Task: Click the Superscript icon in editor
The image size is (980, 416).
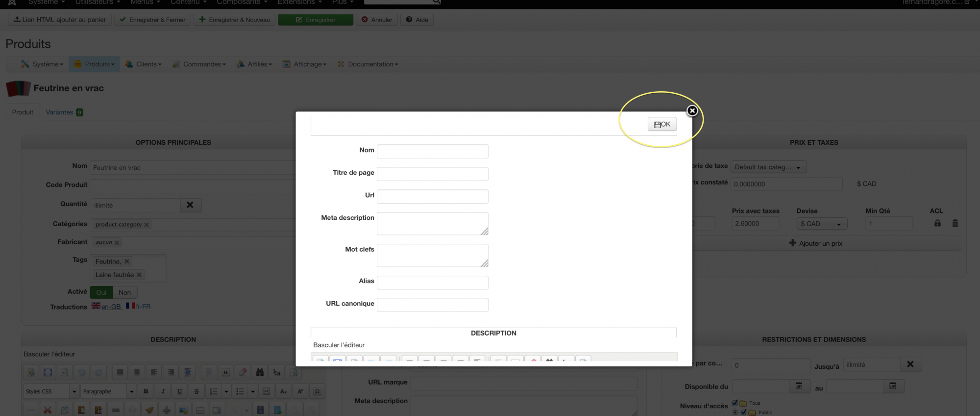Action: click(300, 391)
